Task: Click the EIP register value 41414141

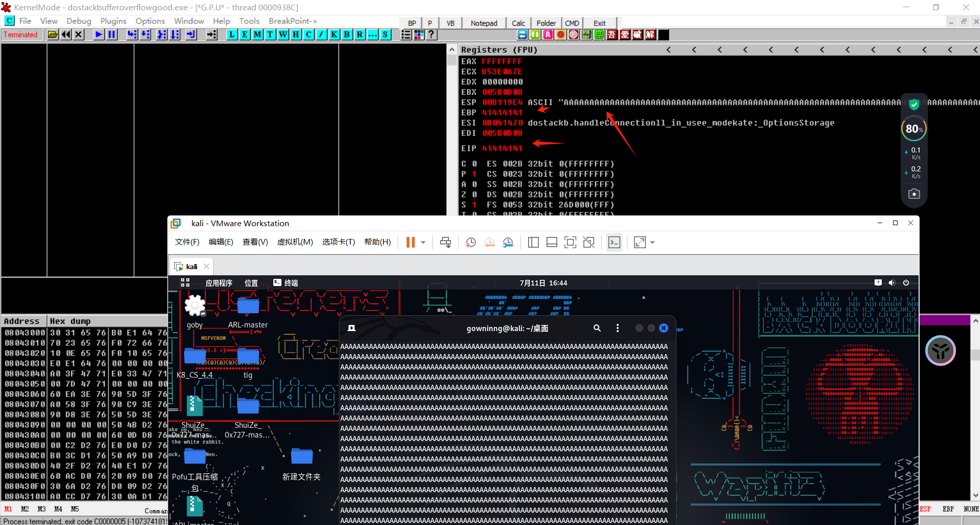Action: pyautogui.click(x=502, y=148)
